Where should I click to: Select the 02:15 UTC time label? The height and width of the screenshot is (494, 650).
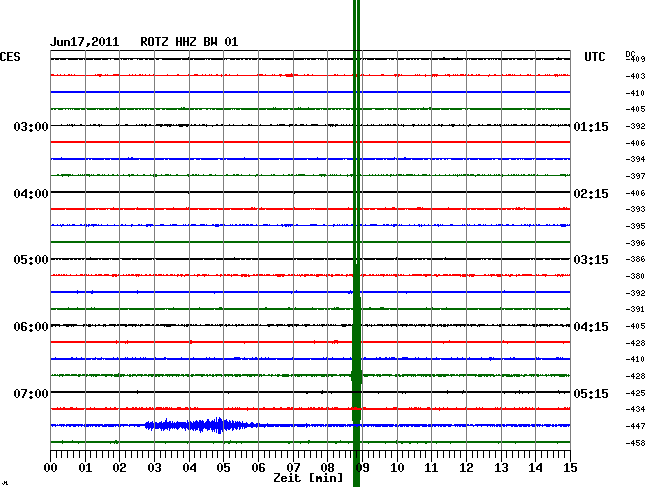point(591,194)
